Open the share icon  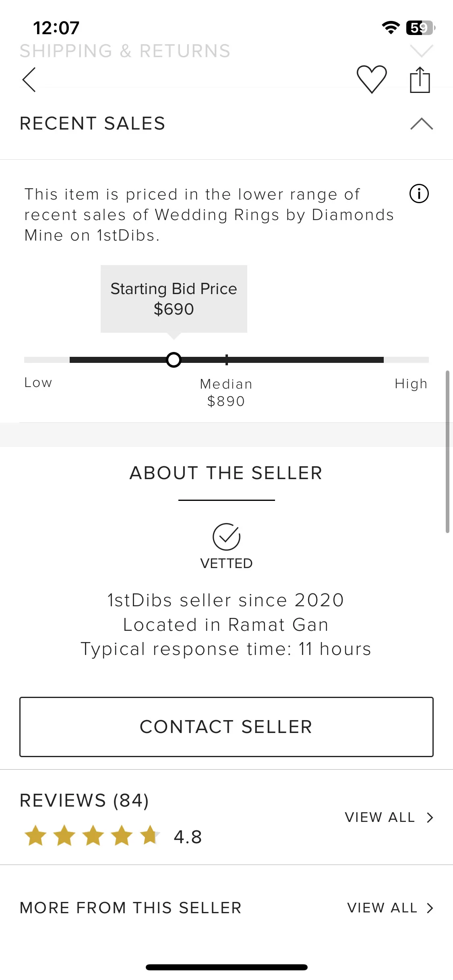(420, 80)
